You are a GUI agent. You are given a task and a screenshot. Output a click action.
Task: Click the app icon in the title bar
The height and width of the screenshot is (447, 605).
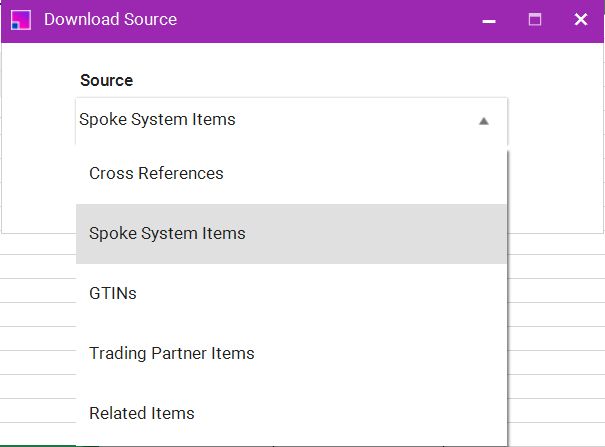(x=20, y=20)
